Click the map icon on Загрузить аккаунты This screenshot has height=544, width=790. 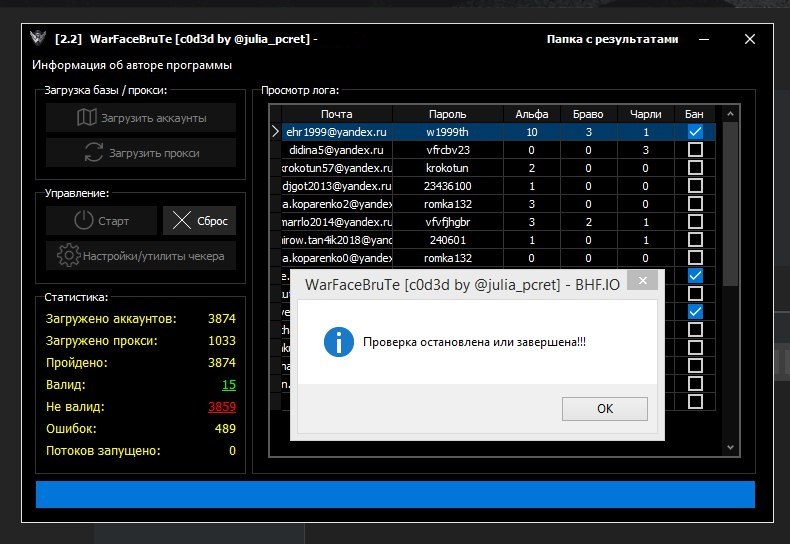87,117
